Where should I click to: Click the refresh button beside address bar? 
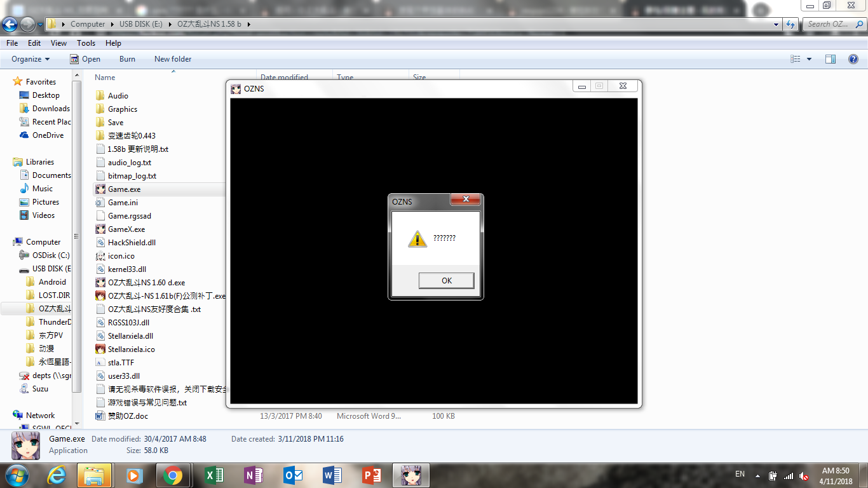click(790, 24)
